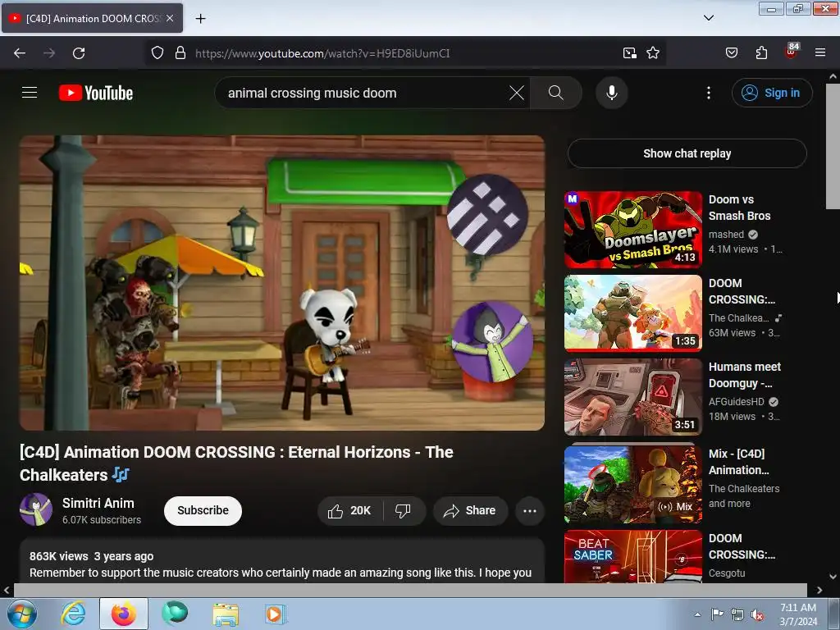Play Doom vs Smash Bros thumbnail
This screenshot has height=630, width=840.
(x=633, y=230)
